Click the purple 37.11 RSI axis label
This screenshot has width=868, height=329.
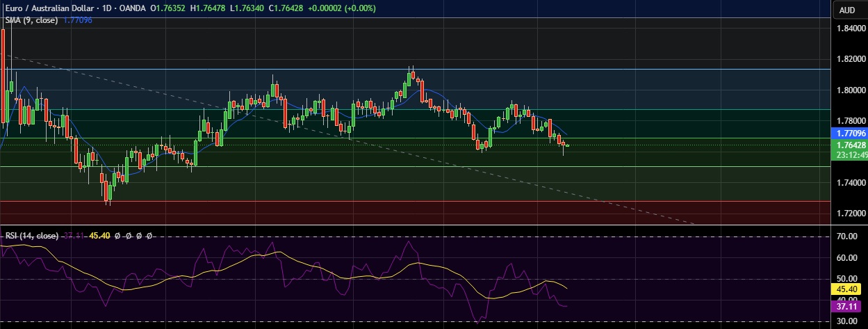point(849,306)
